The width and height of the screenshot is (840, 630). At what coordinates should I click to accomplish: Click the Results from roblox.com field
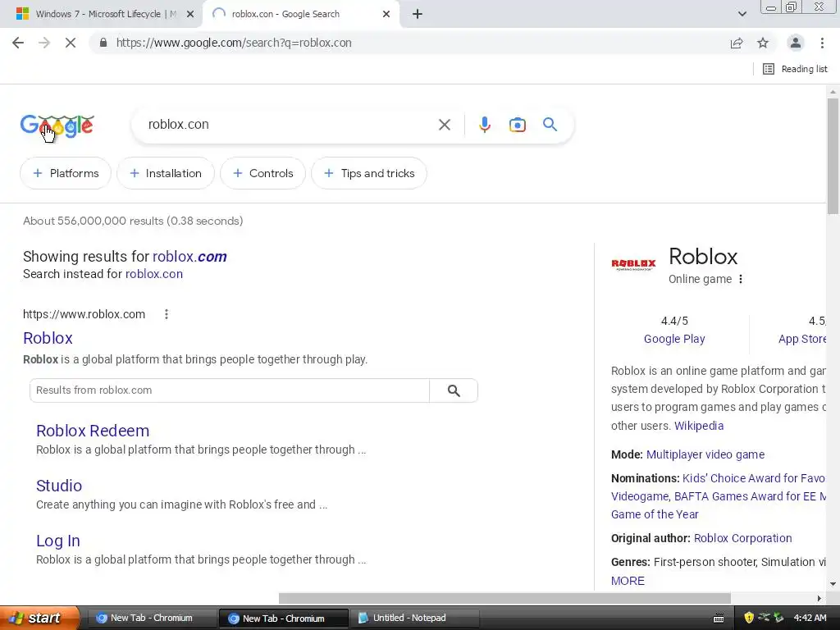pyautogui.click(x=230, y=390)
